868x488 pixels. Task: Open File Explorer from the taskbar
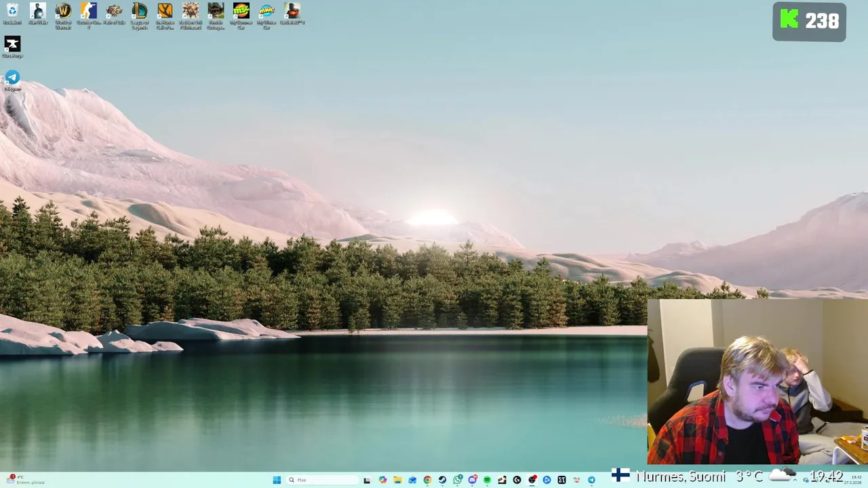click(x=397, y=480)
